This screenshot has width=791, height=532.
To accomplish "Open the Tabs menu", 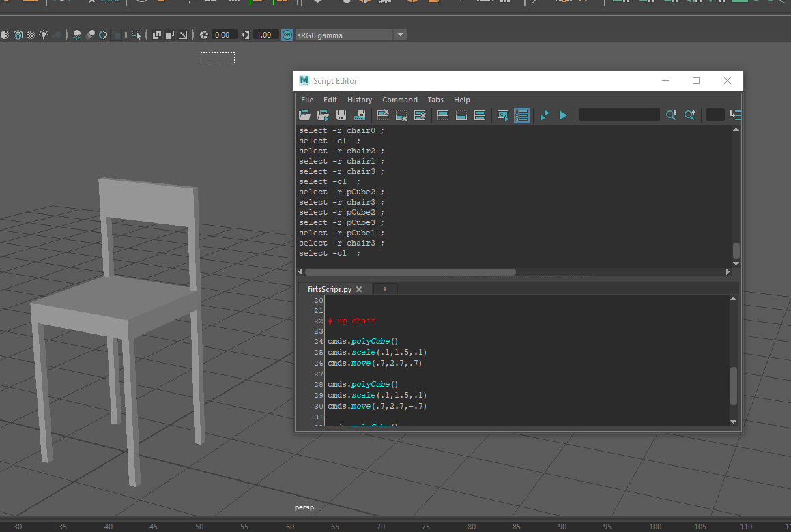I will coord(435,100).
